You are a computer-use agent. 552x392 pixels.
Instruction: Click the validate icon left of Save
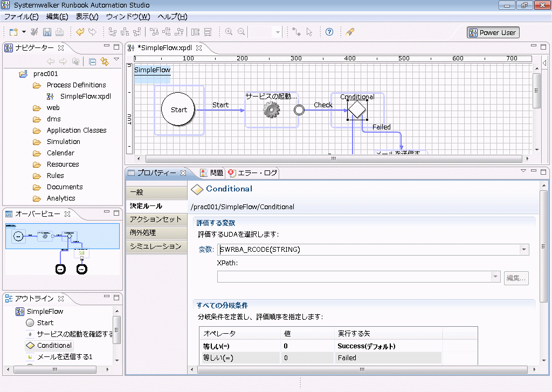pos(34,32)
